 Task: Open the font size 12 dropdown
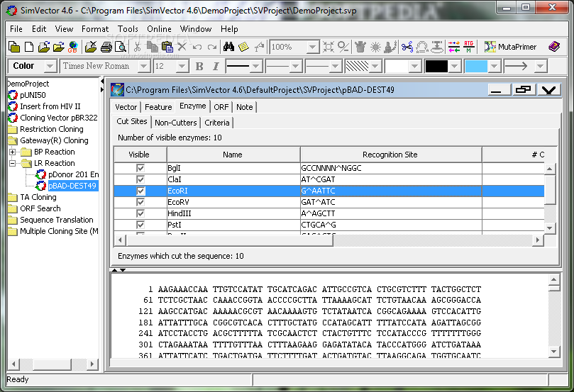click(x=182, y=66)
